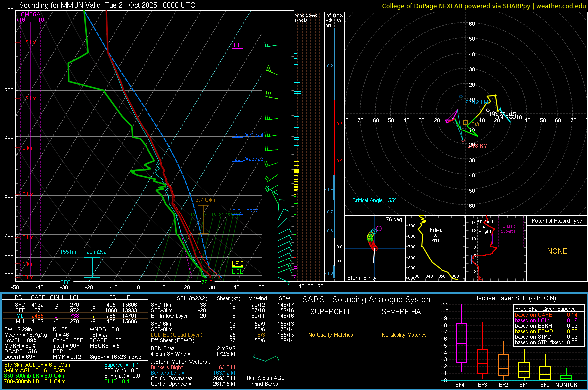Click the 163/12 LM hodograph label
588x390 pixels.
[x=475, y=102]
